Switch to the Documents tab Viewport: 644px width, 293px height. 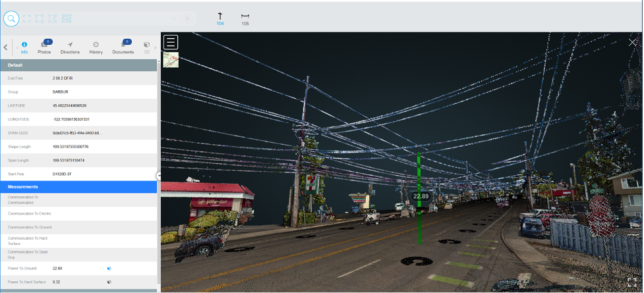123,47
